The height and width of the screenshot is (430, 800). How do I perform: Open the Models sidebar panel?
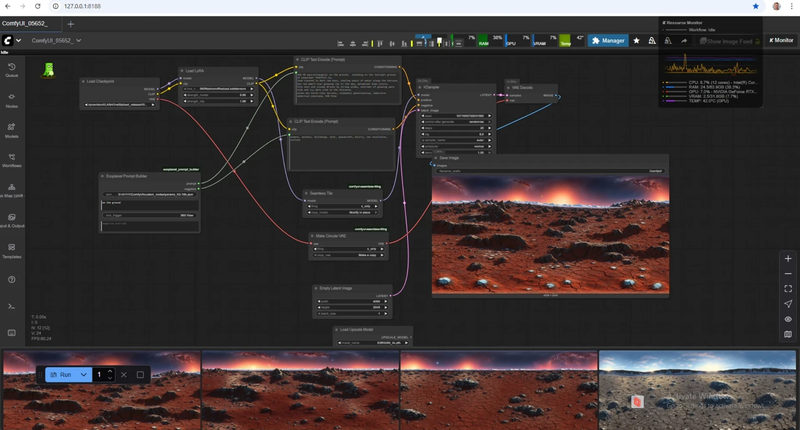12,131
